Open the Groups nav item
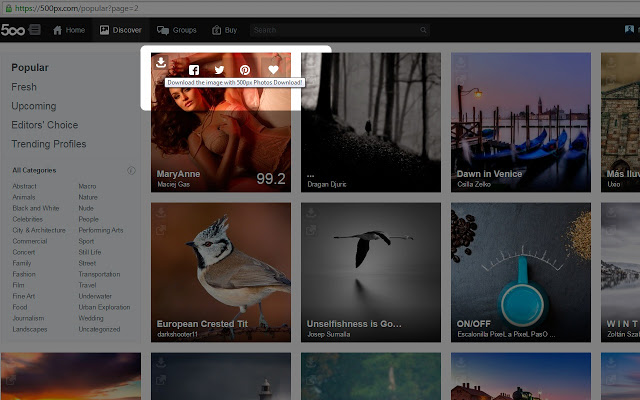640x400 pixels. pyautogui.click(x=177, y=30)
